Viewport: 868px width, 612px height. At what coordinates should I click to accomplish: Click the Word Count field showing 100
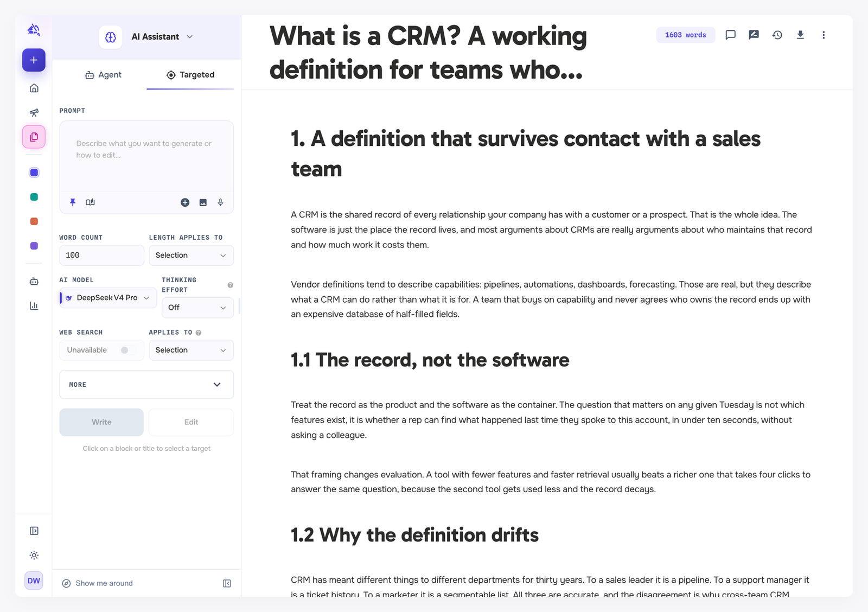point(101,256)
